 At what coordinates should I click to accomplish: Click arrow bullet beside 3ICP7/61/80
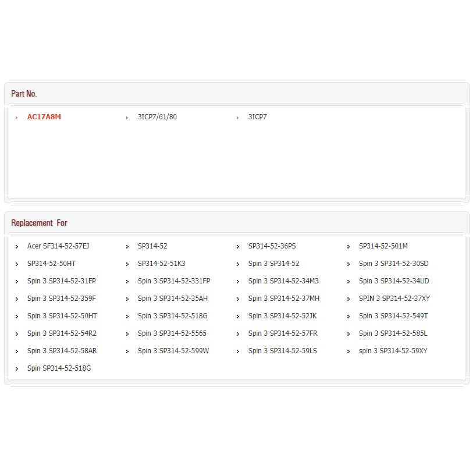pyautogui.click(x=127, y=118)
